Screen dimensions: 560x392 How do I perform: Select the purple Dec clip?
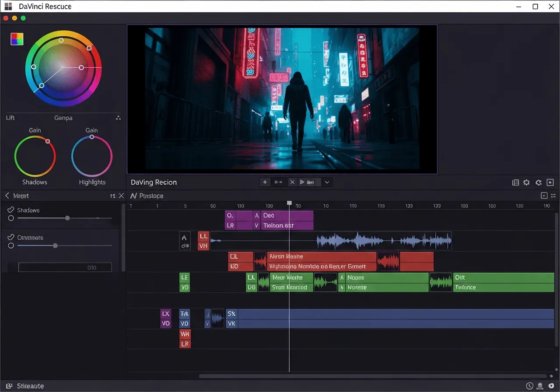point(287,216)
